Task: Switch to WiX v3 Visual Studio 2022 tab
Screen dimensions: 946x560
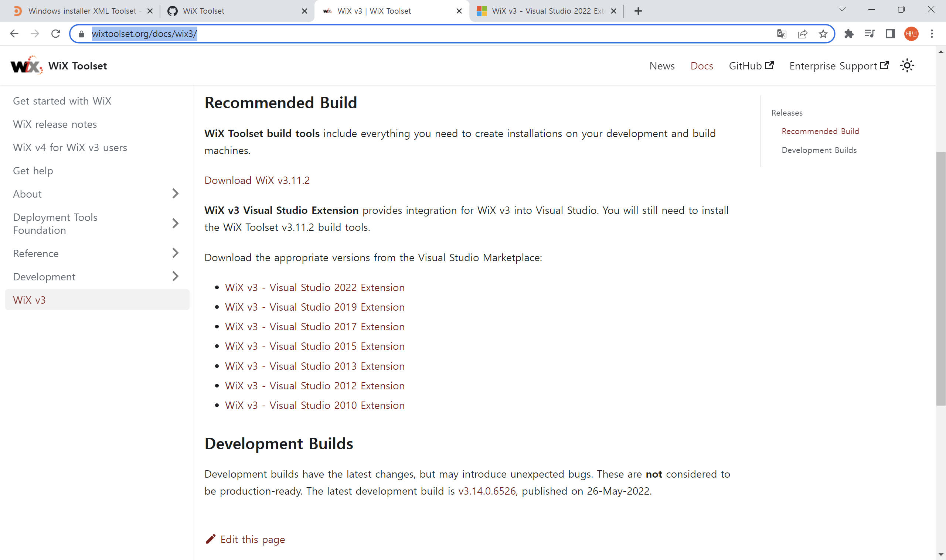Action: click(x=546, y=11)
